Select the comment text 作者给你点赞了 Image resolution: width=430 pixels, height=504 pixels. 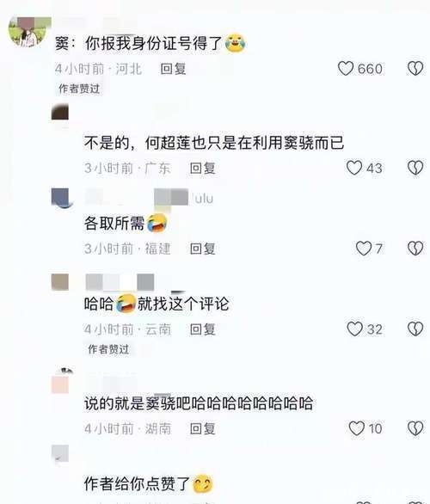(x=137, y=483)
